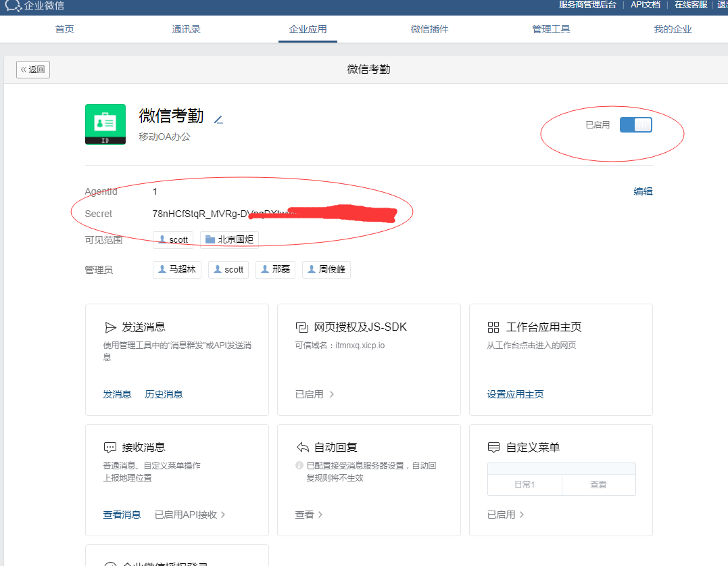
Task: Click 周俊峰 user icon
Action: coord(312,269)
